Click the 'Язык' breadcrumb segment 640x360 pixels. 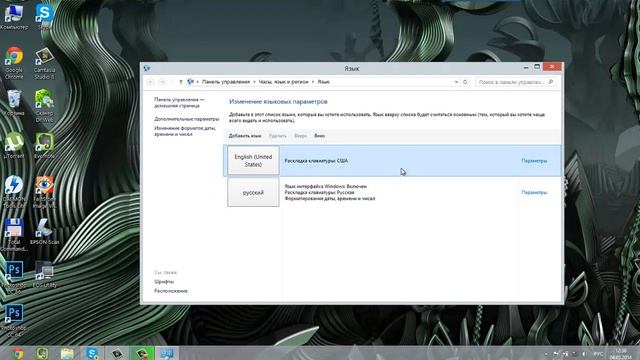click(x=324, y=82)
